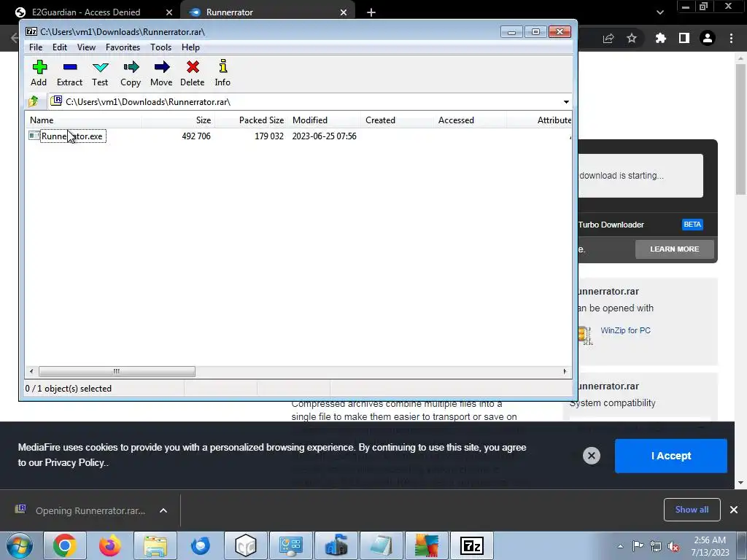Click the 492 706 size value
Screen dimensions: 747x560
click(196, 136)
